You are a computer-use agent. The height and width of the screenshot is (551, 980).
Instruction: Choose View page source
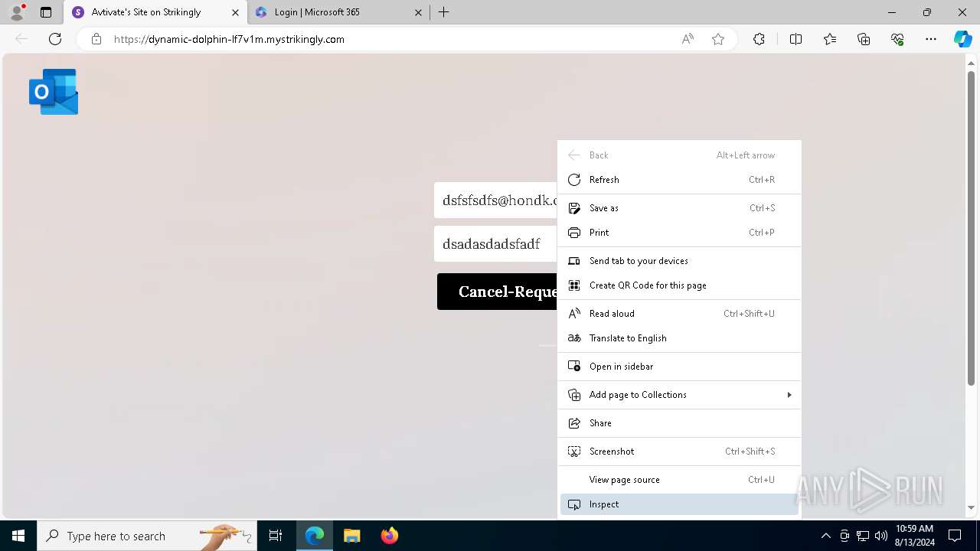coord(679,480)
